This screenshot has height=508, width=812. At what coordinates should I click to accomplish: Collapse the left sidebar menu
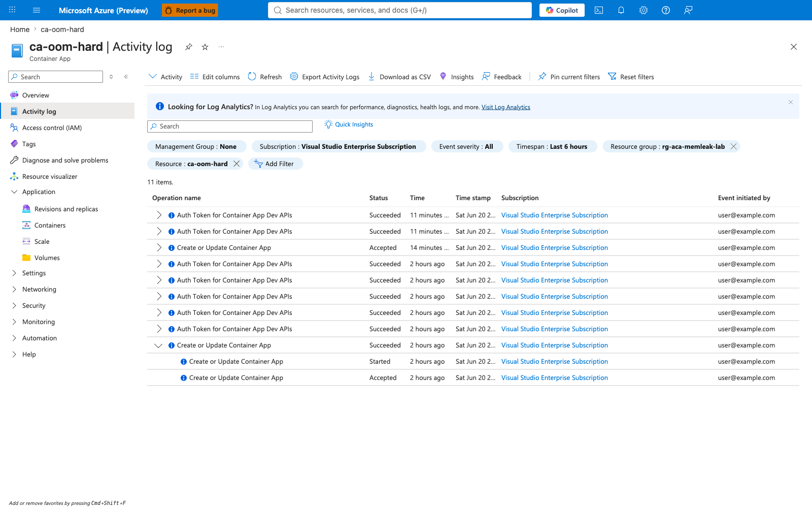click(126, 77)
